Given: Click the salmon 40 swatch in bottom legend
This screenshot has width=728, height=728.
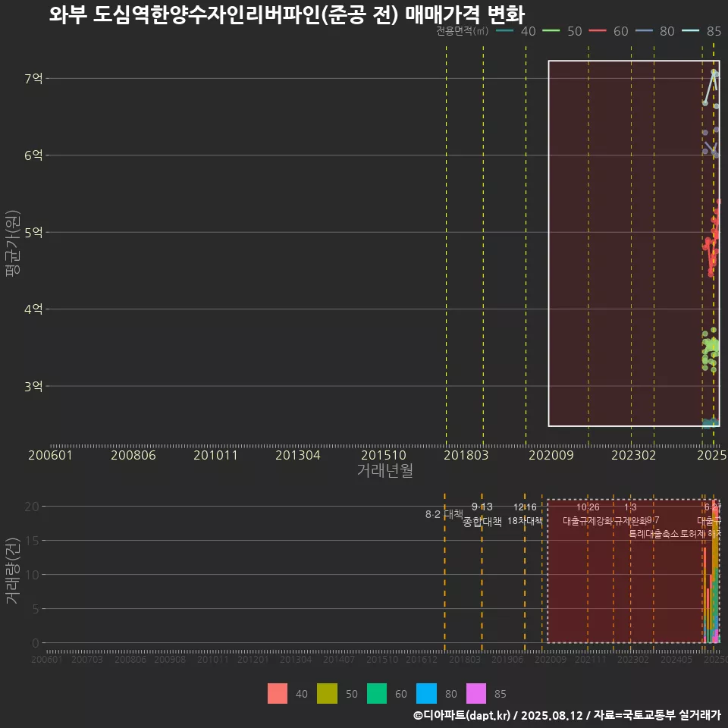Looking at the screenshot, I should click(x=278, y=693).
